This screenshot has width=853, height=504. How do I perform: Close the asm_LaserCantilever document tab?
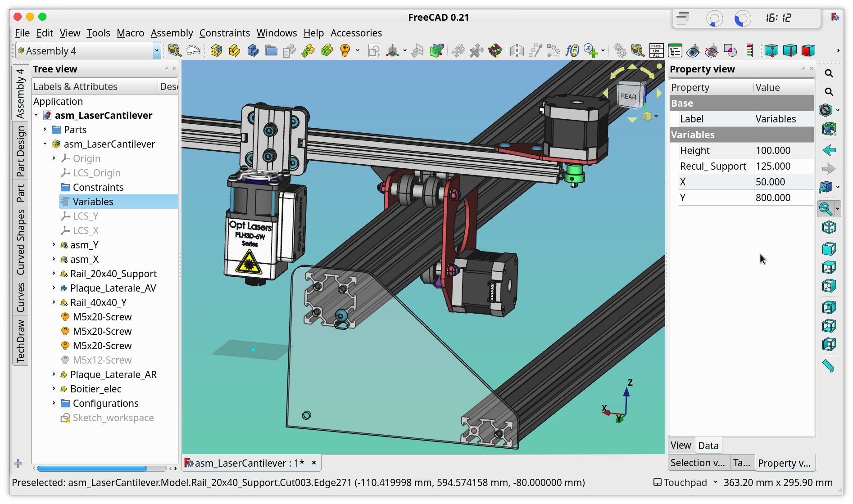point(314,463)
